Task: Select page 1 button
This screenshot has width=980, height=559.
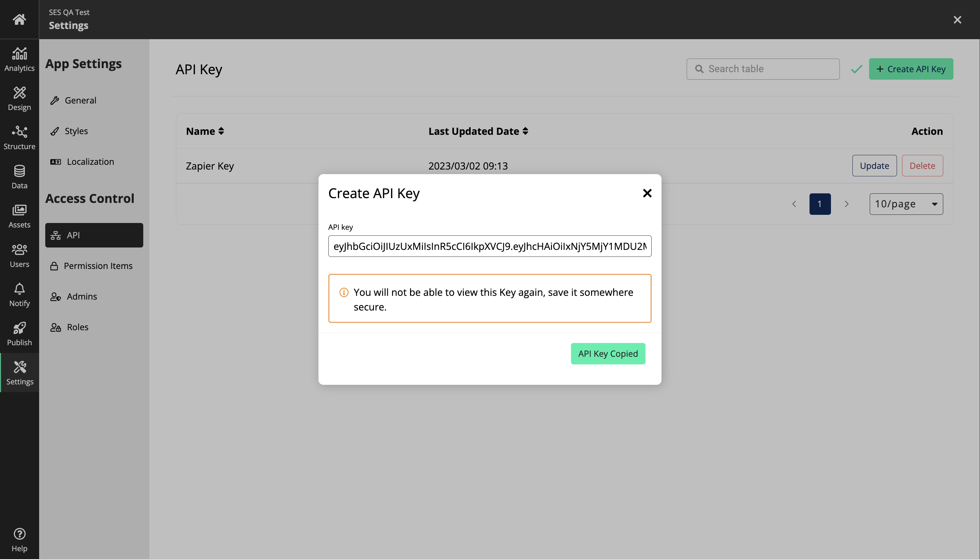Action: point(820,204)
